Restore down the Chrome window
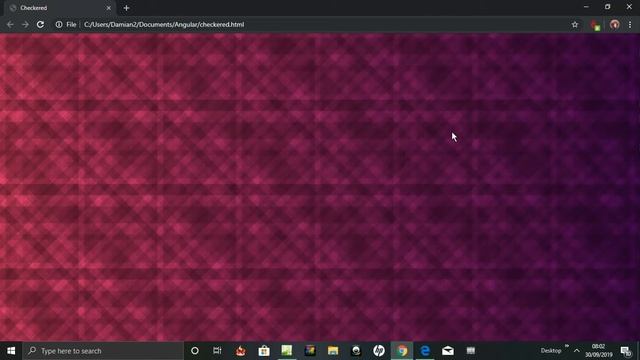The width and height of the screenshot is (640, 360). [607, 7]
